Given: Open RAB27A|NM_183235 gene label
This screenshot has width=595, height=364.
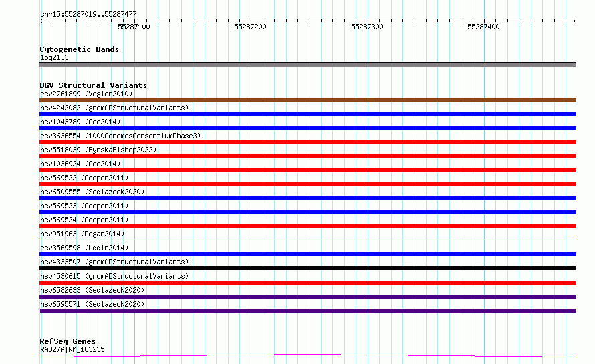Looking at the screenshot, I should pyautogui.click(x=72, y=349).
